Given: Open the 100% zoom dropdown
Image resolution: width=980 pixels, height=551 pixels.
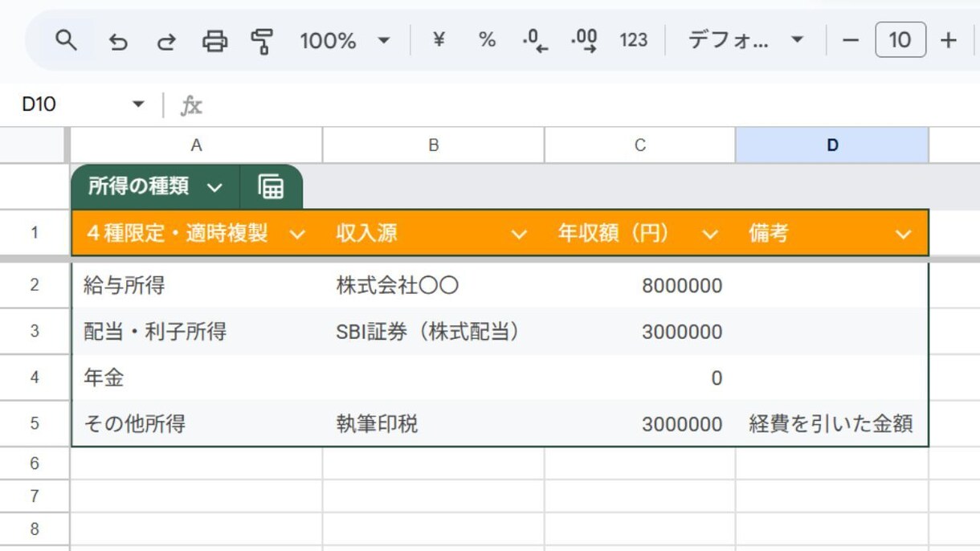Looking at the screenshot, I should point(345,41).
